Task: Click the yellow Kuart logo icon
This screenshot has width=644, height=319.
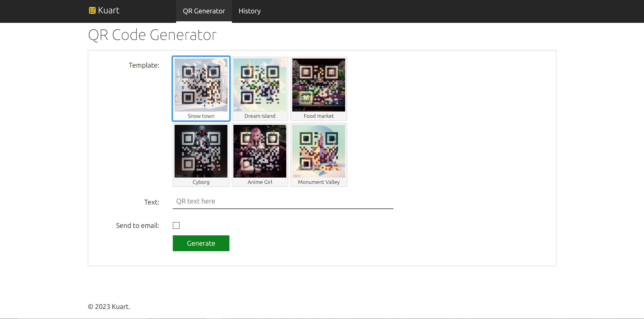Action: tap(92, 11)
